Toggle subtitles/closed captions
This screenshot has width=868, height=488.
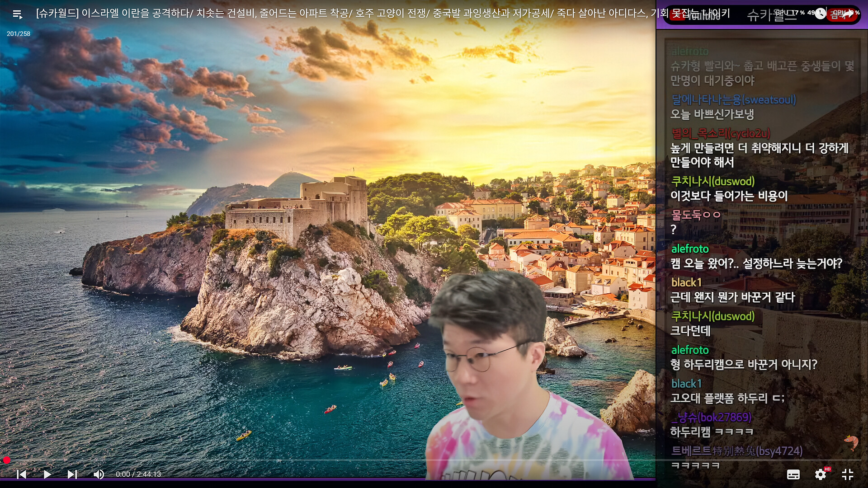click(793, 474)
